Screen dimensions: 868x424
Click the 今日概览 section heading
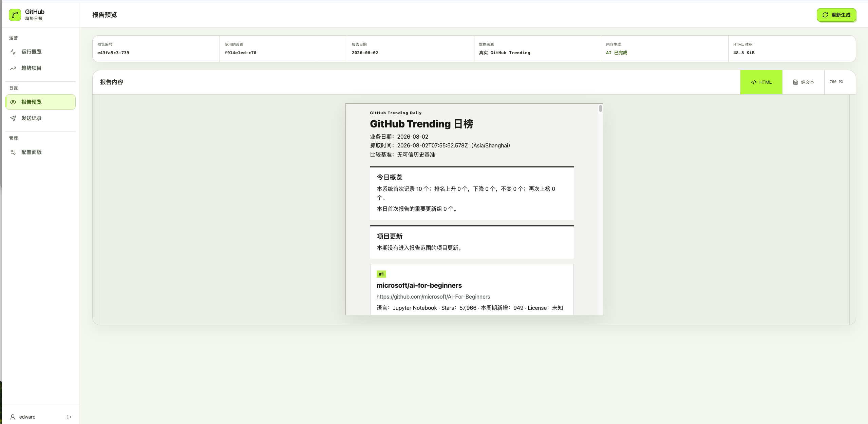coord(390,177)
